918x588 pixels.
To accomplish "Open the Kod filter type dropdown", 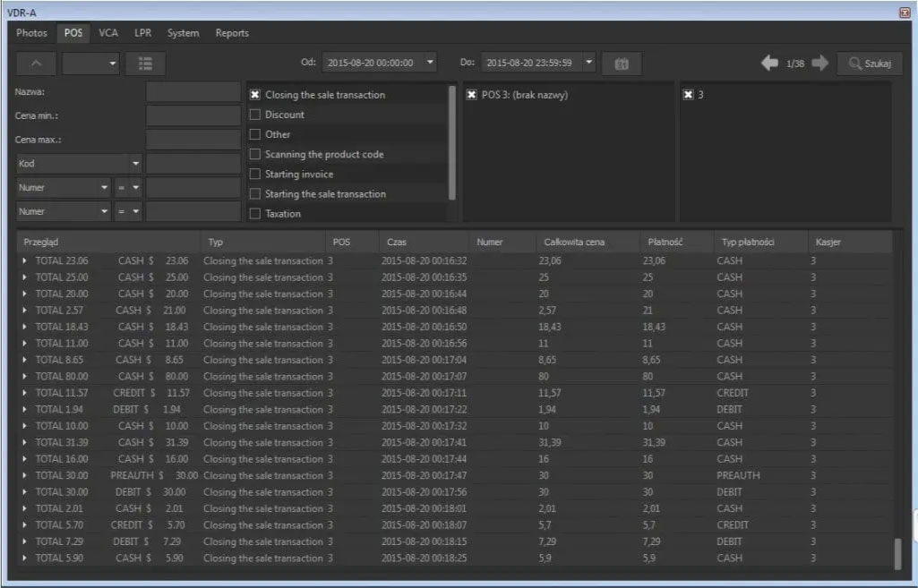I will coord(136,164).
